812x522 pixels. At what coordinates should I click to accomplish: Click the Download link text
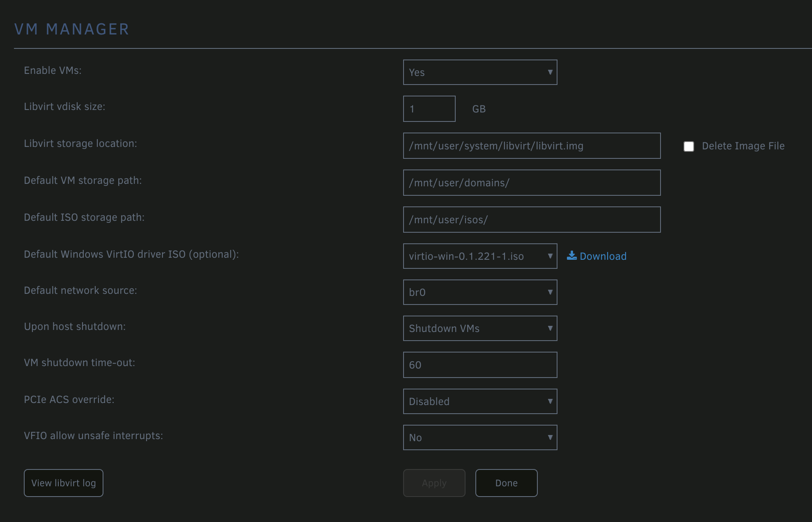pos(603,256)
